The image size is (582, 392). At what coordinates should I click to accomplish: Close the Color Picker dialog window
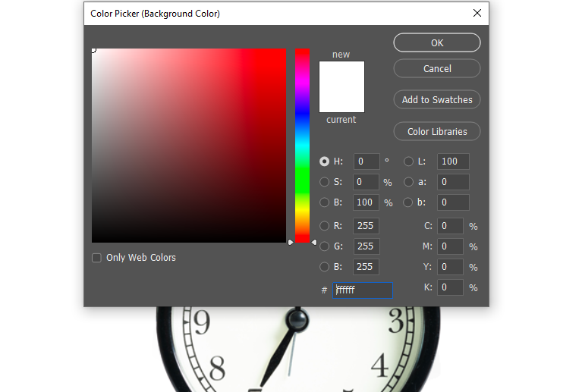477,13
